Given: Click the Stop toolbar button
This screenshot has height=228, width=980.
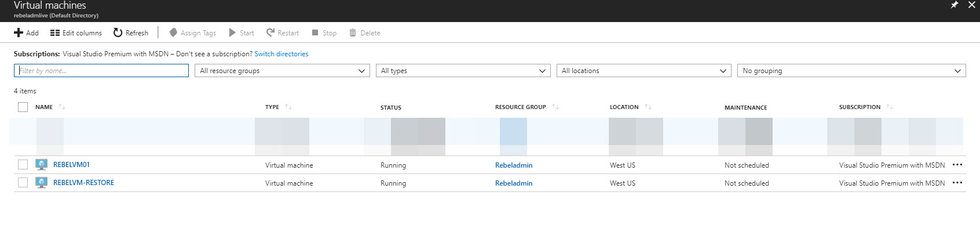Looking at the screenshot, I should click(324, 33).
